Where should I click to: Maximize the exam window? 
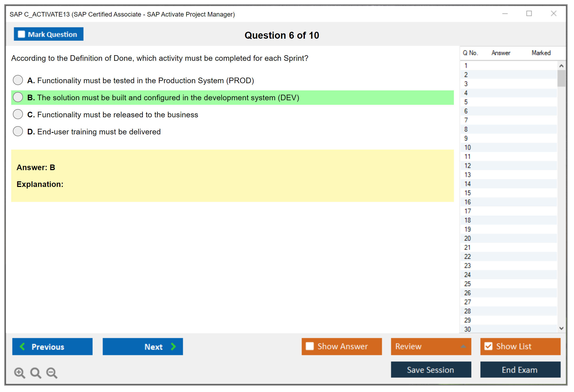pyautogui.click(x=529, y=14)
